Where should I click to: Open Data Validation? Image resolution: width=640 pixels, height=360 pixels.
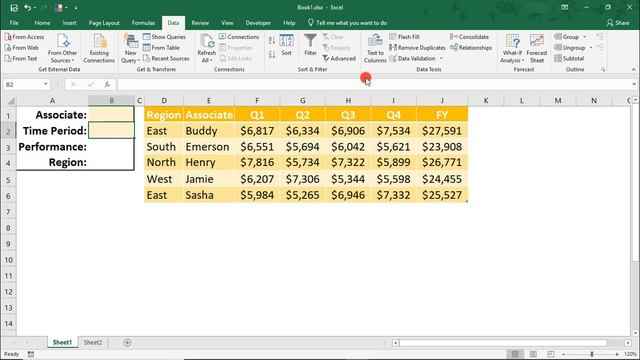412,59
